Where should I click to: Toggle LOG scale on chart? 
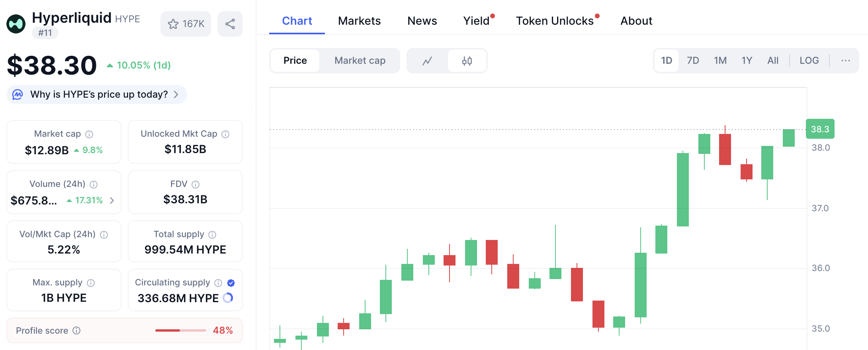(809, 61)
